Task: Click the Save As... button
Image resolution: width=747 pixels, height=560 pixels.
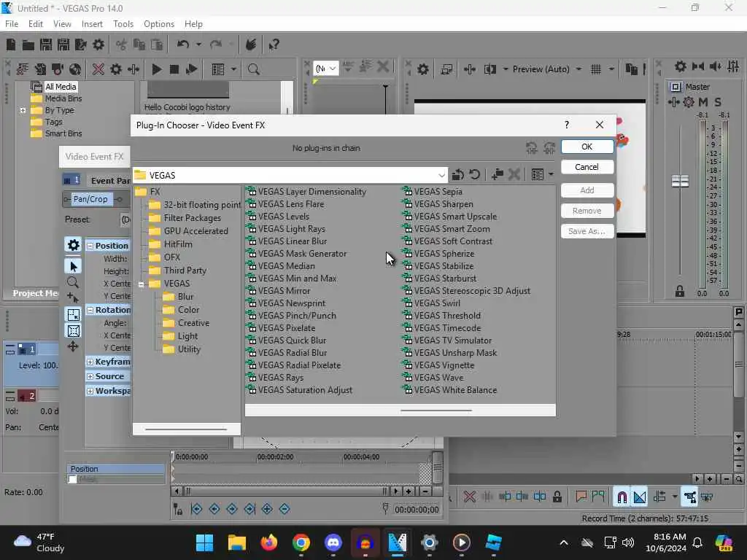Action: coord(587,231)
